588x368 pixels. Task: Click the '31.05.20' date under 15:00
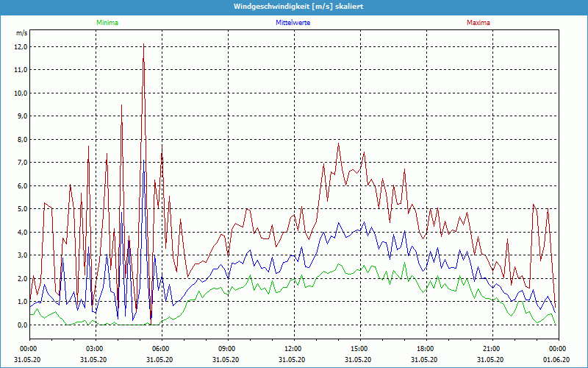(358, 359)
